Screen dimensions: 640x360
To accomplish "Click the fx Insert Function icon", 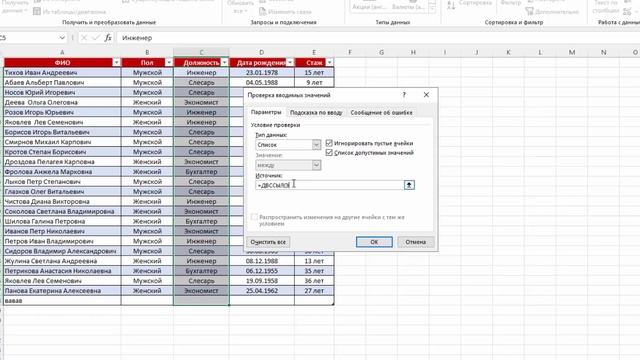I will click(108, 38).
